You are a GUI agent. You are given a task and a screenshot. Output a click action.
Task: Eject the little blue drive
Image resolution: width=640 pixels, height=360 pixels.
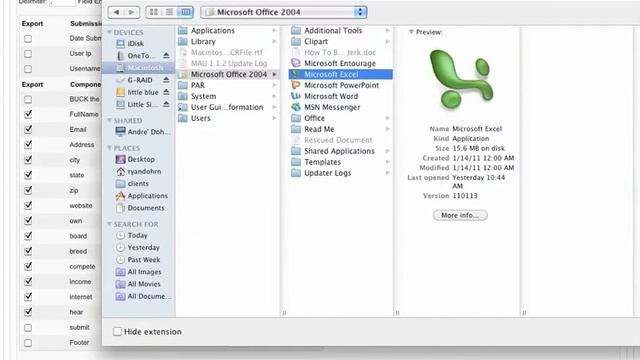click(x=166, y=92)
